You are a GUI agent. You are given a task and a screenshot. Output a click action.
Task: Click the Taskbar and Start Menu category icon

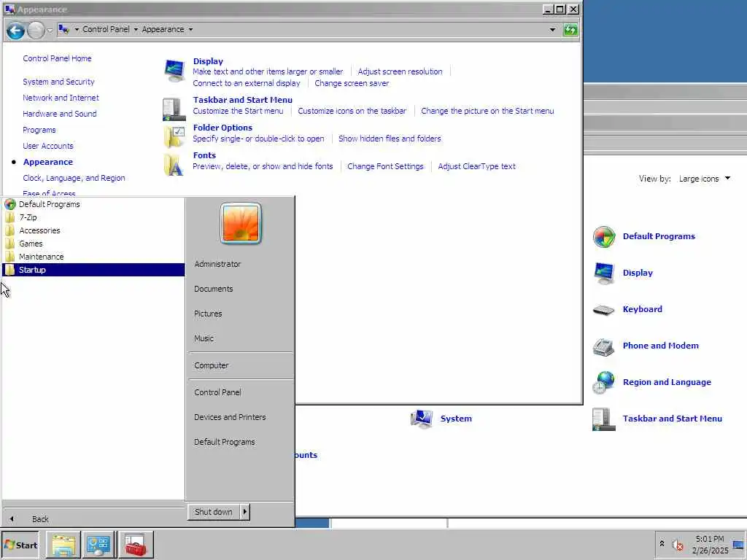point(174,109)
